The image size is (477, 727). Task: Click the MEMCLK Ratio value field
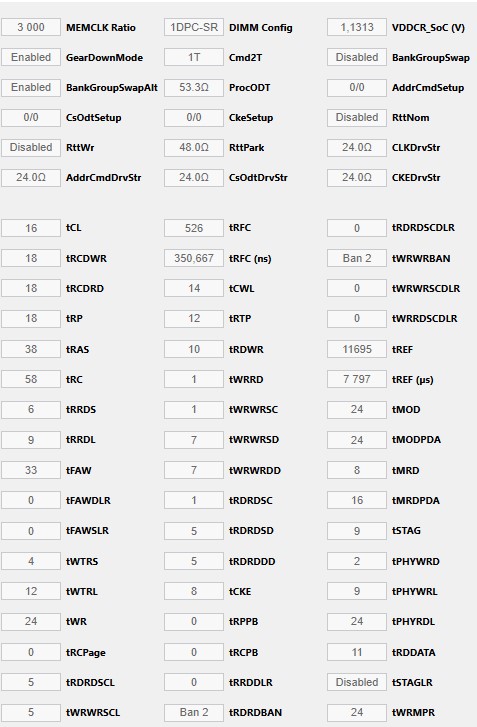coord(31,27)
